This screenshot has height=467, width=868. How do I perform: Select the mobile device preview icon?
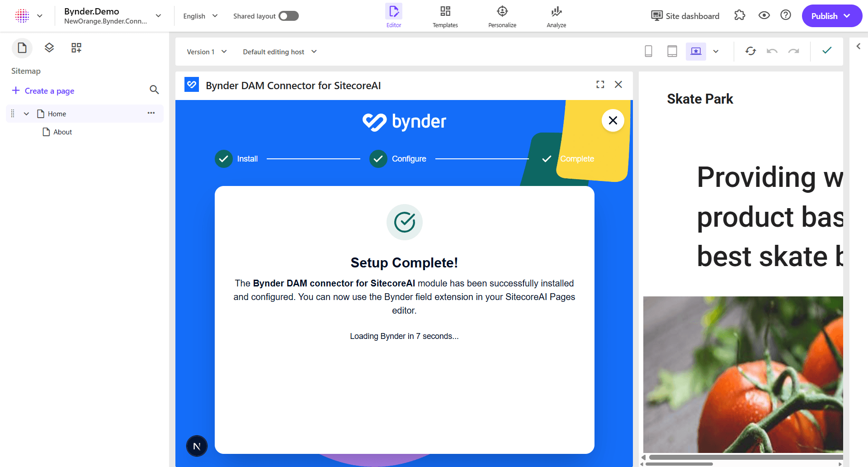(x=648, y=52)
